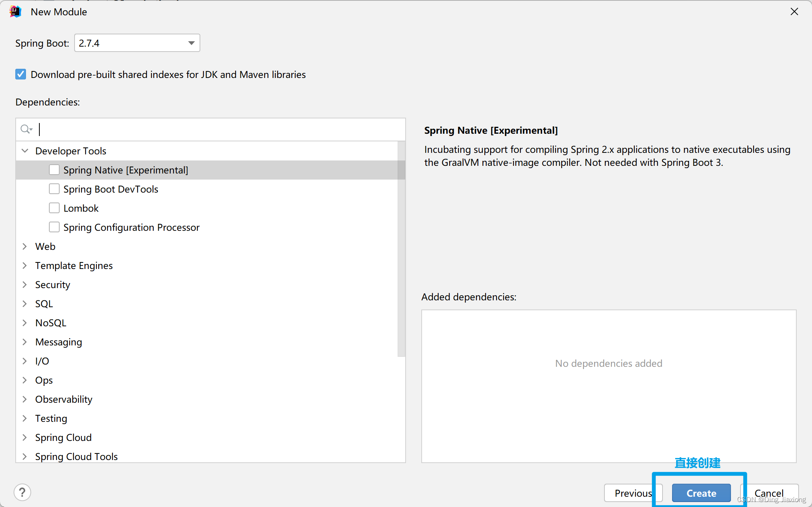The width and height of the screenshot is (812, 507).
Task: Expand the Observability category
Action: point(25,399)
